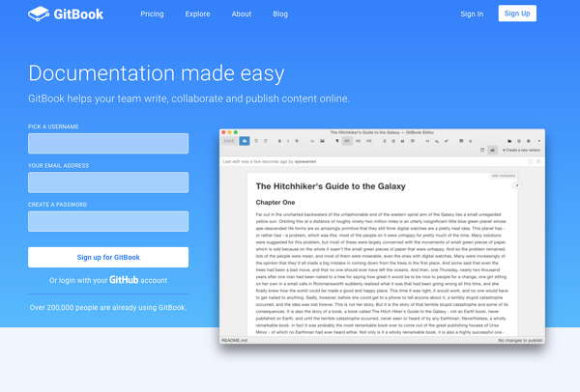Apply strikethrough formatting in editor toolbar
580x392 pixels.
click(x=297, y=141)
